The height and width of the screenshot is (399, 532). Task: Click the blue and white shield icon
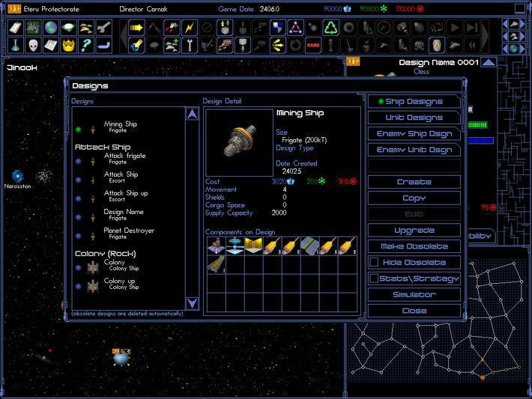click(277, 28)
